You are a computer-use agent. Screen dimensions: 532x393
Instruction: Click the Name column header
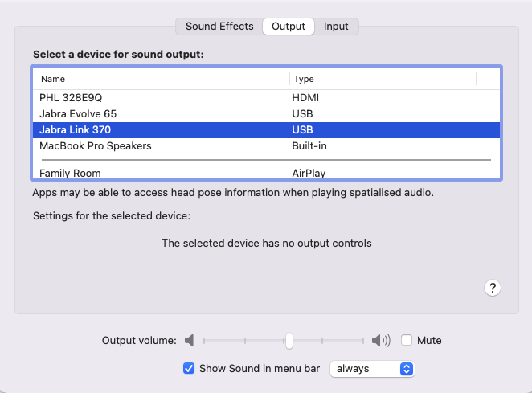click(x=162, y=79)
